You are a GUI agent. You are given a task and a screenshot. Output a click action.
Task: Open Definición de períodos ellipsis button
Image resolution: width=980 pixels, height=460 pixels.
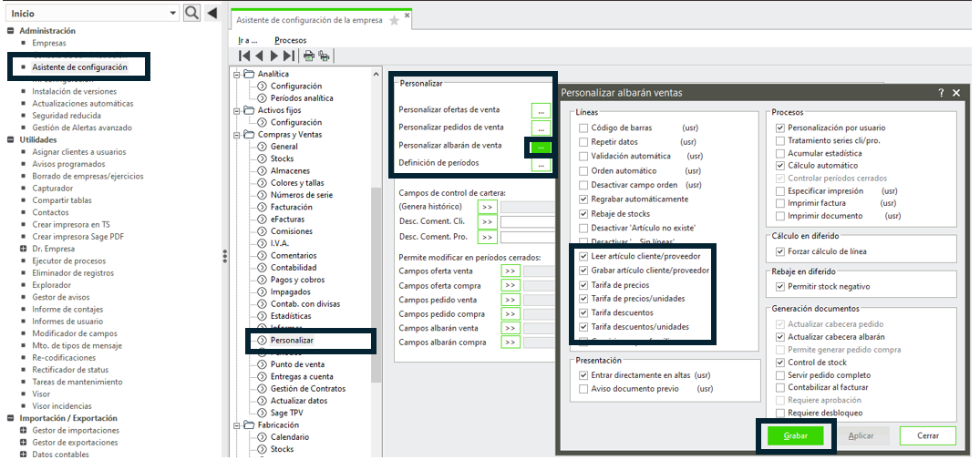coord(541,165)
